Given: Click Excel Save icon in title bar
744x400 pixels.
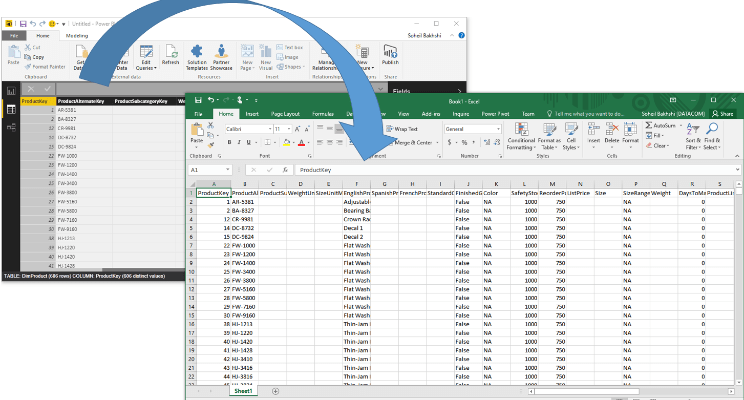Looking at the screenshot, I should click(x=198, y=100).
